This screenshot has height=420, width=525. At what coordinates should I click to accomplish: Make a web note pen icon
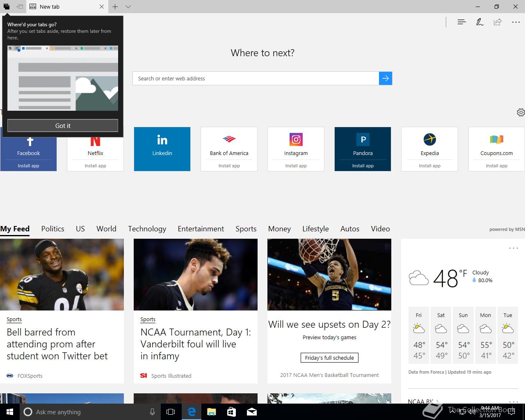(479, 22)
